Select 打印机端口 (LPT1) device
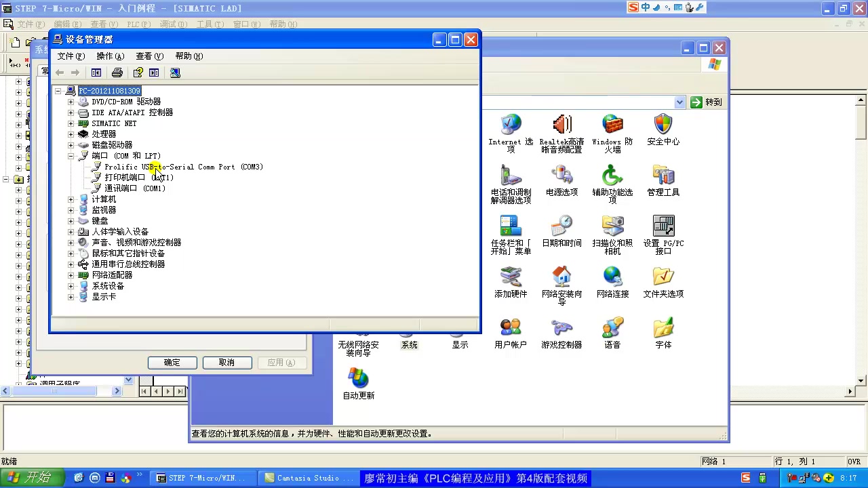The image size is (868, 488). coord(139,178)
